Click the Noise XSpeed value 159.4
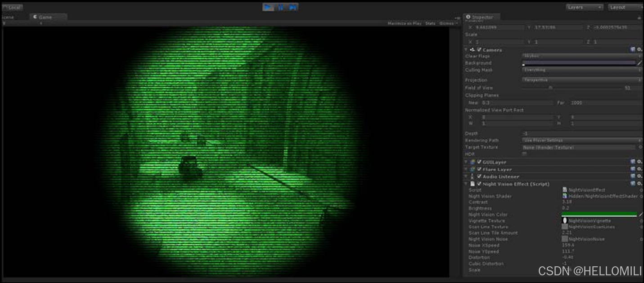 click(568, 245)
